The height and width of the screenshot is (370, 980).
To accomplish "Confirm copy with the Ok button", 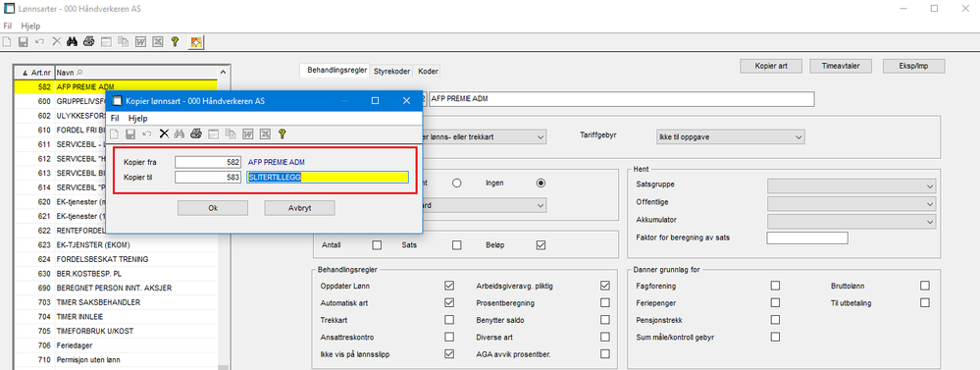I will pyautogui.click(x=213, y=207).
